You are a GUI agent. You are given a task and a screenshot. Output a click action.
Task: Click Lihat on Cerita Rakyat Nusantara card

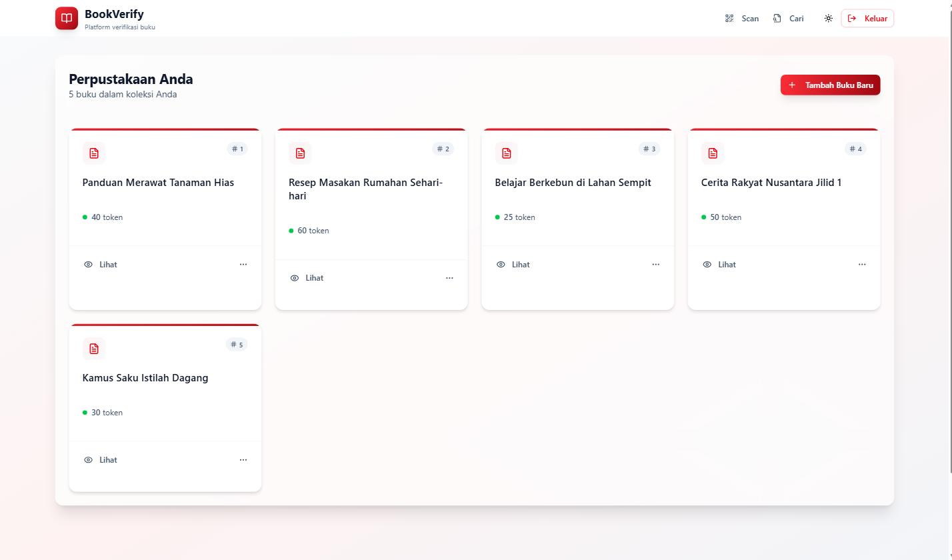tap(719, 265)
